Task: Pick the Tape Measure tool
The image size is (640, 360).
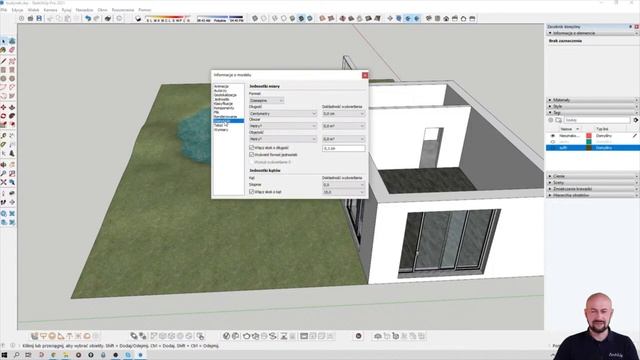Action: click(x=4, y=136)
